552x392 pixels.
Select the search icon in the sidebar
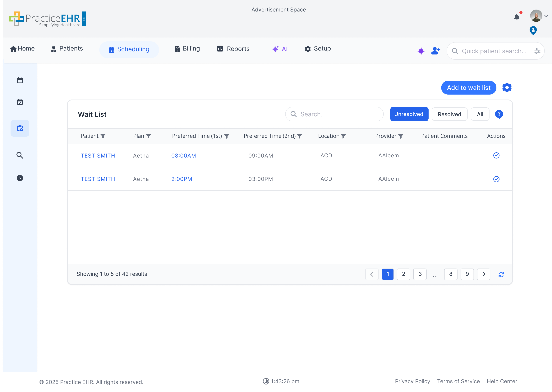[x=20, y=155]
